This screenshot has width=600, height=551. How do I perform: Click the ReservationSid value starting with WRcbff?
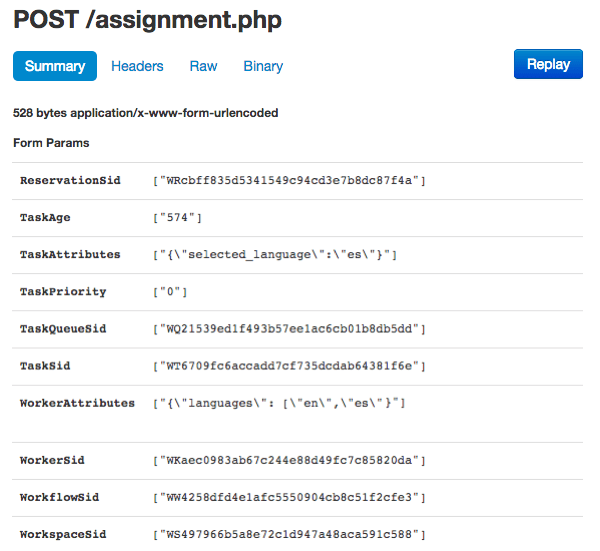[289, 180]
